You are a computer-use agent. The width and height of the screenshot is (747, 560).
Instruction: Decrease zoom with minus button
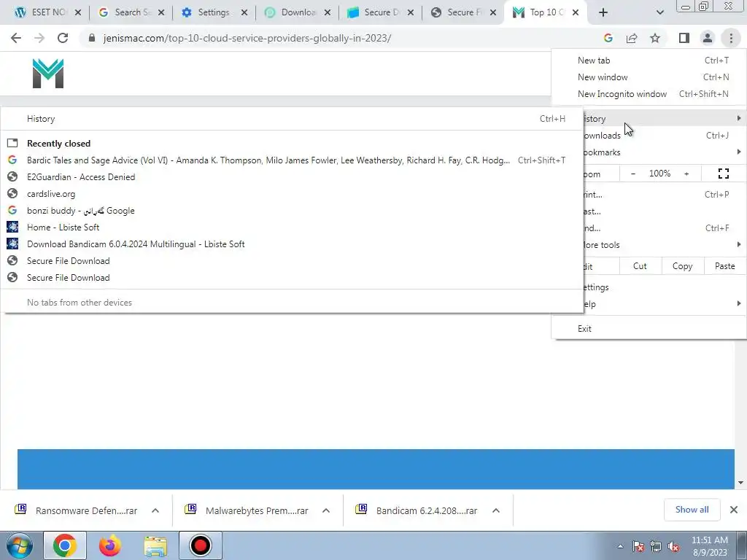[633, 174]
